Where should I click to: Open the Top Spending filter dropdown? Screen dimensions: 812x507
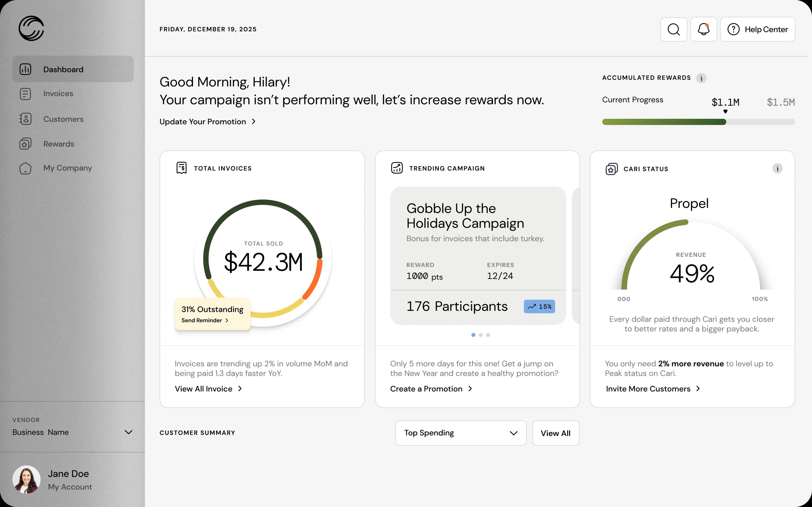pyautogui.click(x=461, y=433)
